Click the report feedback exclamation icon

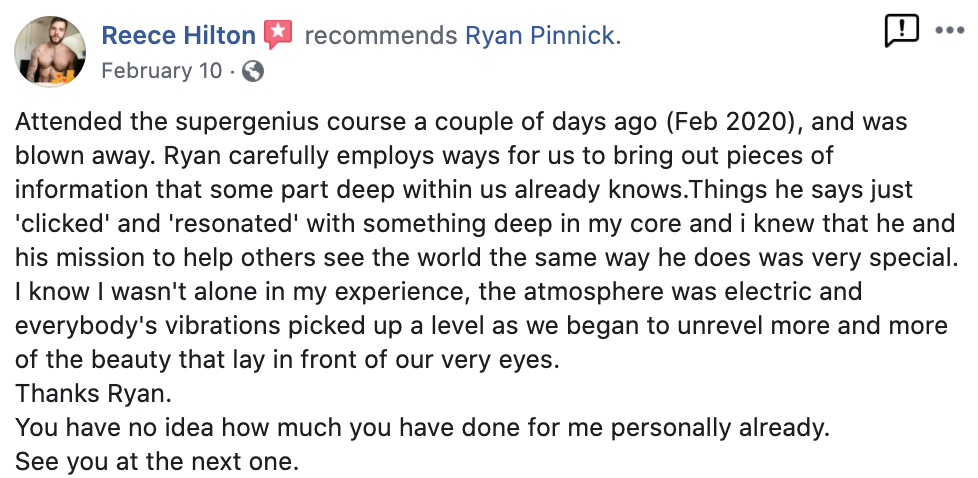901,30
